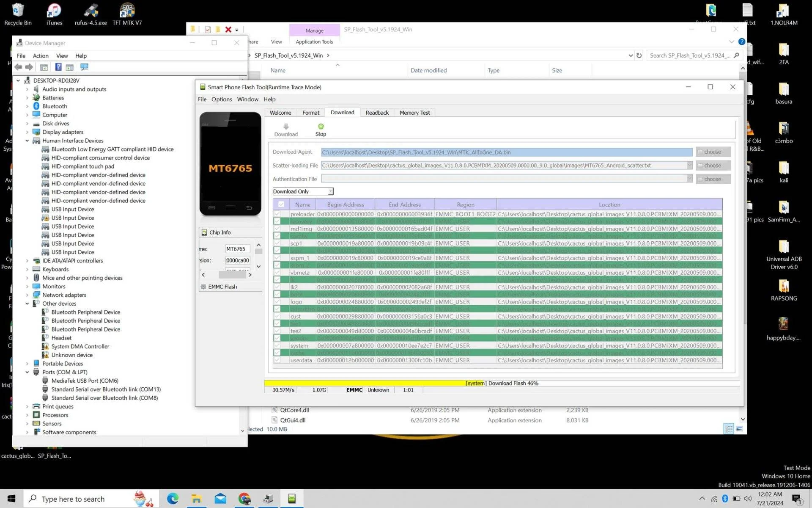Image resolution: width=812 pixels, height=508 pixels.
Task: Toggle the md1img partition checkbox
Action: [x=277, y=229]
